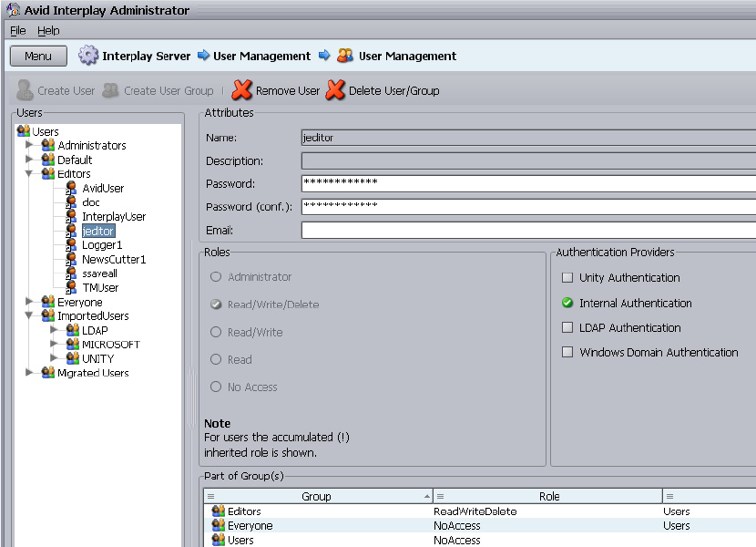
Task: Click the Default group icon
Action: tap(47, 159)
